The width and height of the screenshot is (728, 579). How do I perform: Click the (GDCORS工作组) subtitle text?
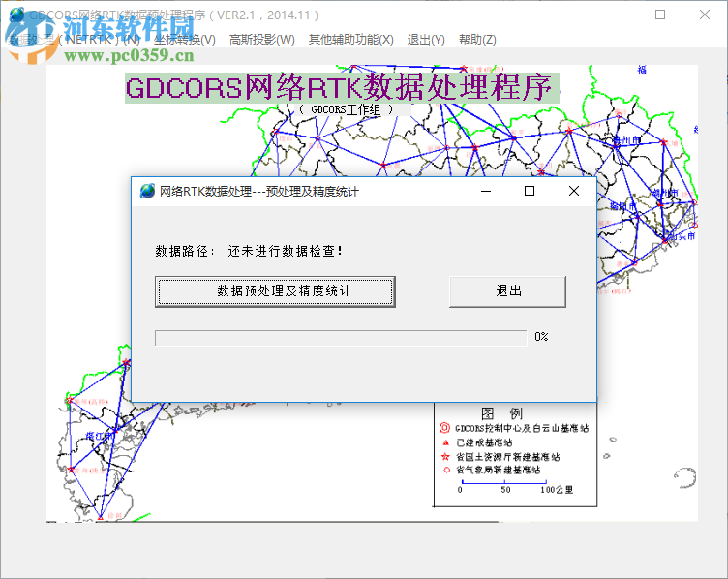pos(346,109)
